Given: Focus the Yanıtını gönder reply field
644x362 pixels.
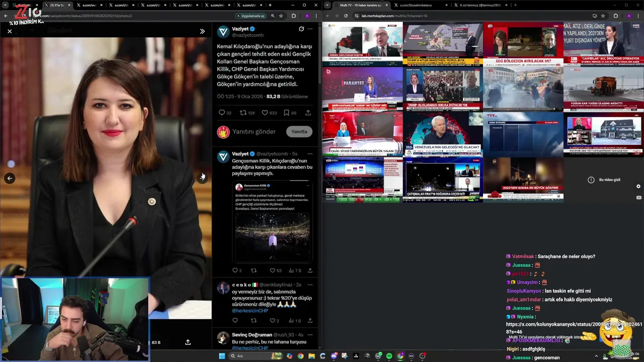Looking at the screenshot, I should click(254, 132).
